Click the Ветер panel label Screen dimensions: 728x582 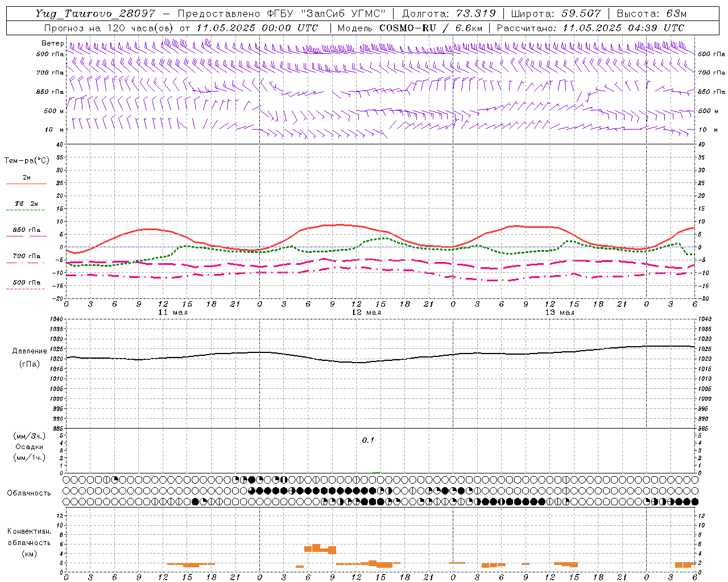point(52,43)
